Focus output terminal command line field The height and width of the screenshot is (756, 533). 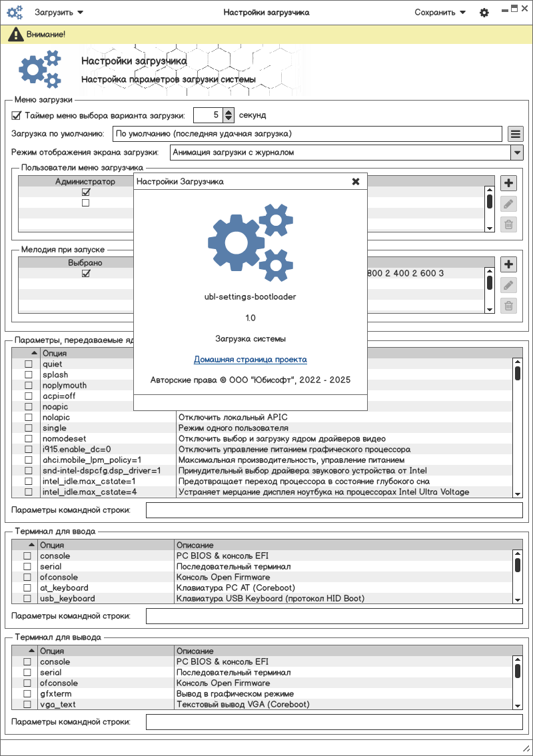[334, 722]
